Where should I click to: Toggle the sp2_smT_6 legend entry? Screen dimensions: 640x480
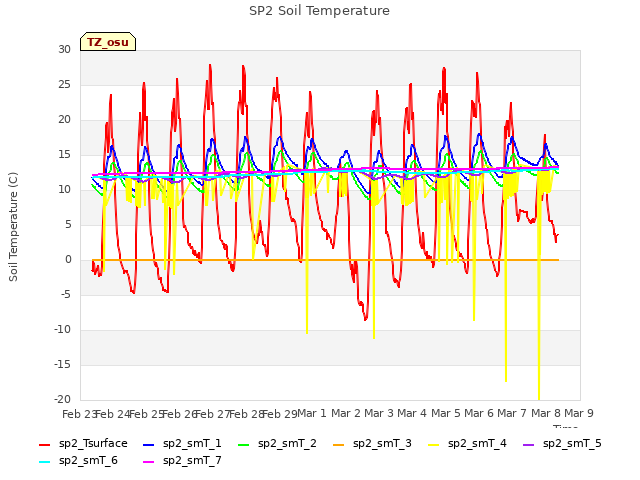pos(78,461)
